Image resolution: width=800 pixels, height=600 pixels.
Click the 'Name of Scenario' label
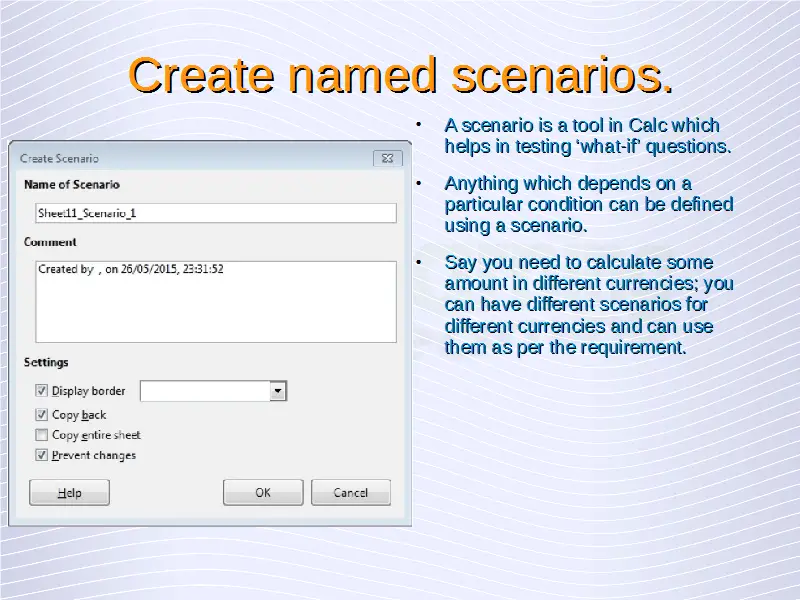(71, 185)
